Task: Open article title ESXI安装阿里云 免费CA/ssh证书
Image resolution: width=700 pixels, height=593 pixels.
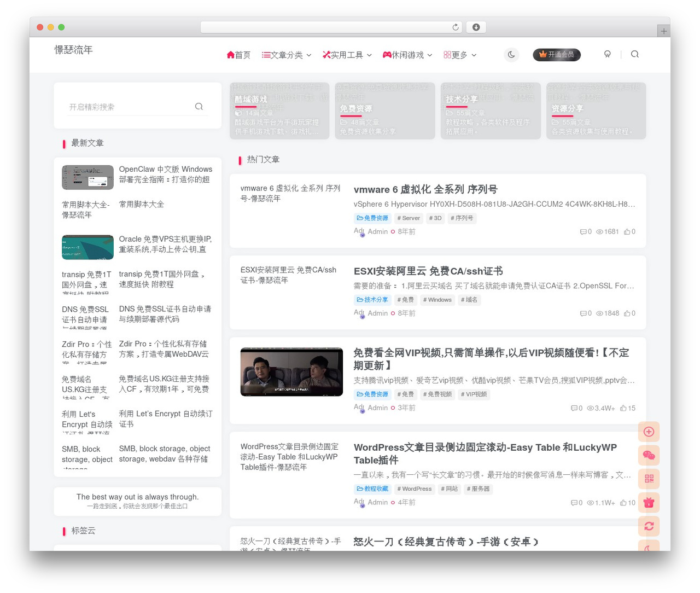Action: 428,271
